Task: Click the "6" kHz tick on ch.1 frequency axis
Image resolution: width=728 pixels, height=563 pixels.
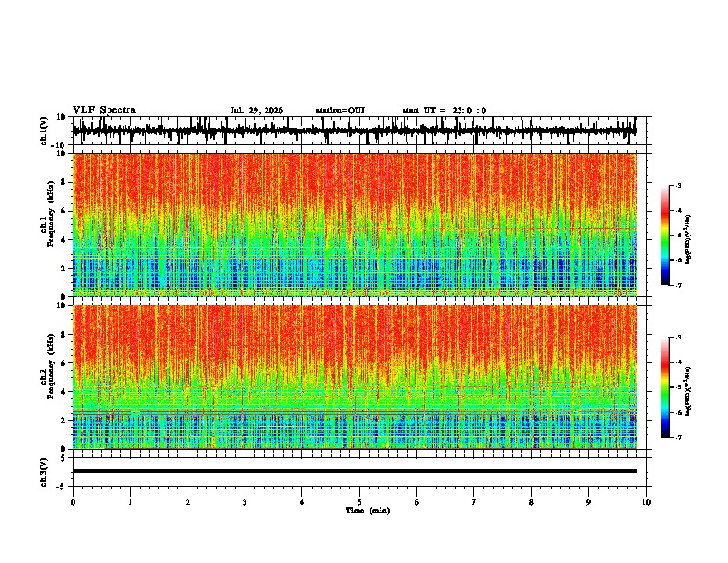Action: [x=63, y=211]
